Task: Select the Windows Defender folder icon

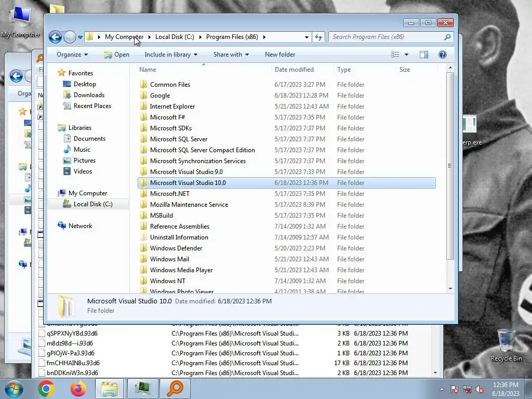Action: click(144, 248)
